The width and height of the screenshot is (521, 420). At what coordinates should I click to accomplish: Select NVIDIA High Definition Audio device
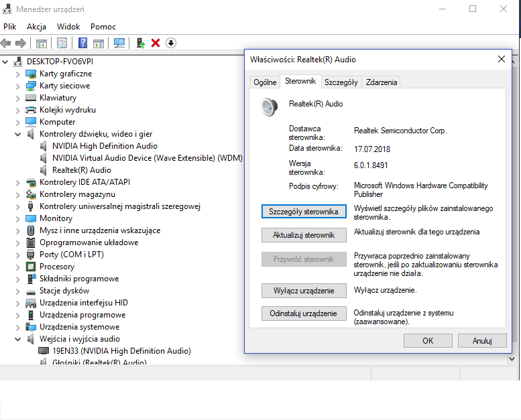105,146
